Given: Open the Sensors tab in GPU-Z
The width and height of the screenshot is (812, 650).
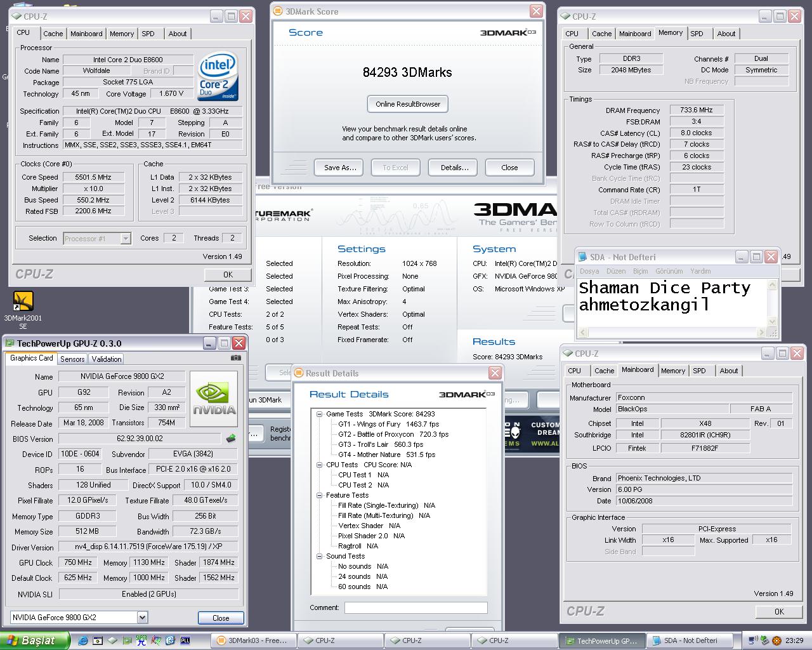Looking at the screenshot, I should point(72,359).
